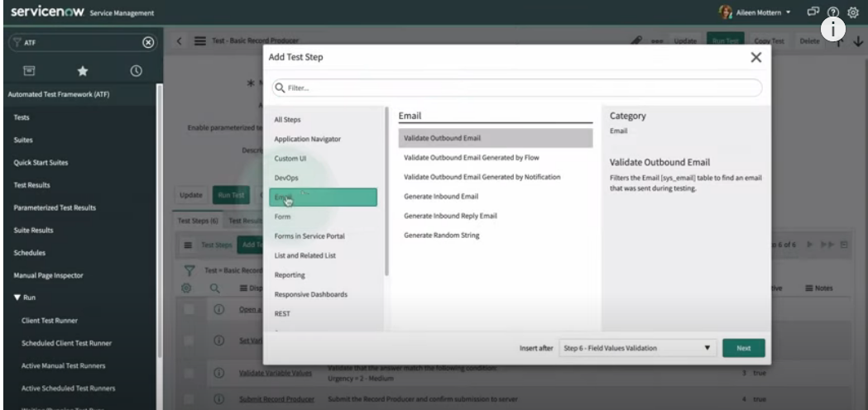Collapse the Run section in navigator
The height and width of the screenshot is (410, 868).
click(17, 298)
